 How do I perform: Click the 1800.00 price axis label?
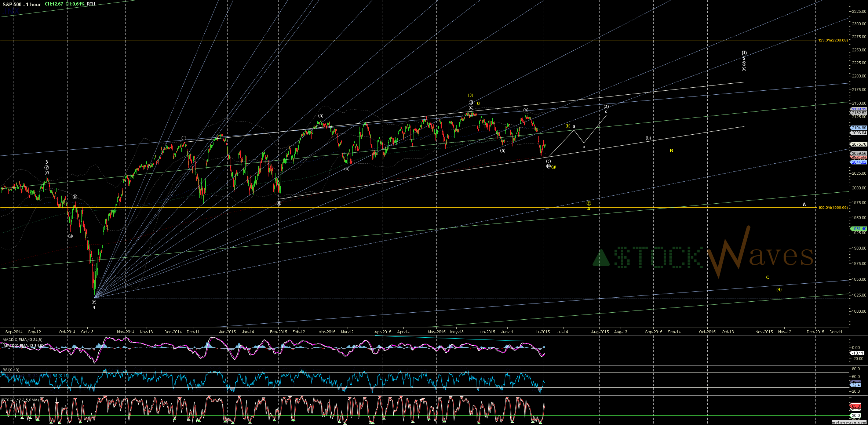860,311
